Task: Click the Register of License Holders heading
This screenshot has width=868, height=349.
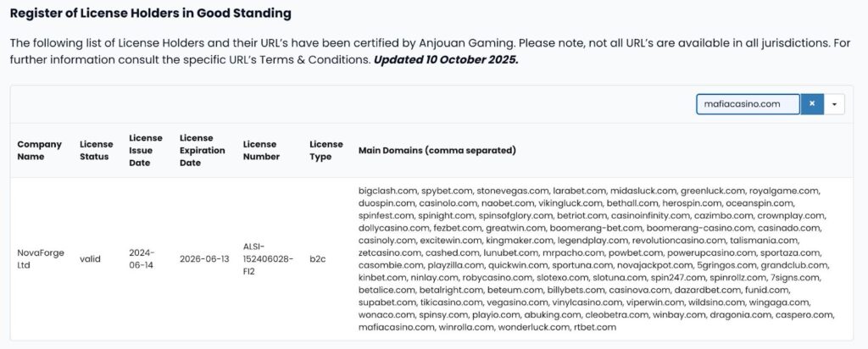Action: tap(151, 13)
